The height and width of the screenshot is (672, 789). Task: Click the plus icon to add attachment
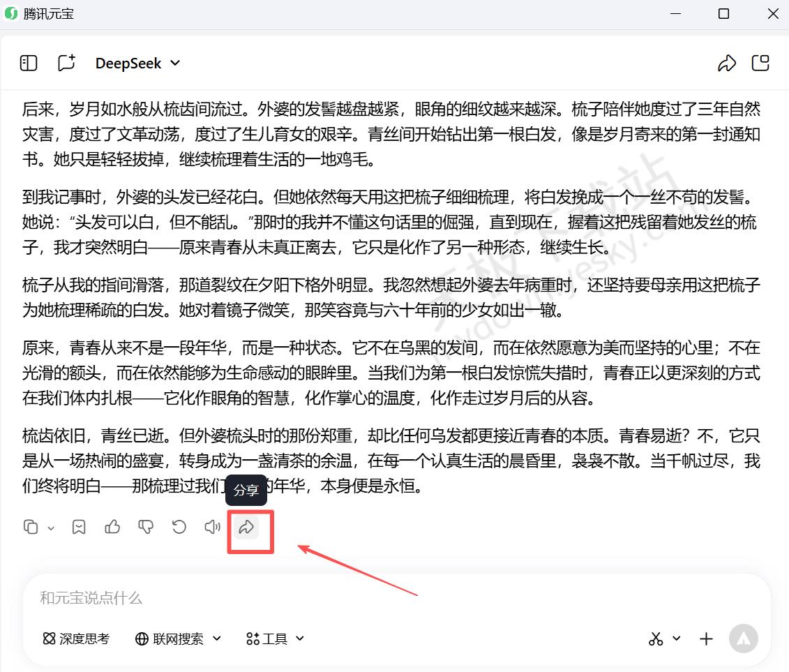707,639
